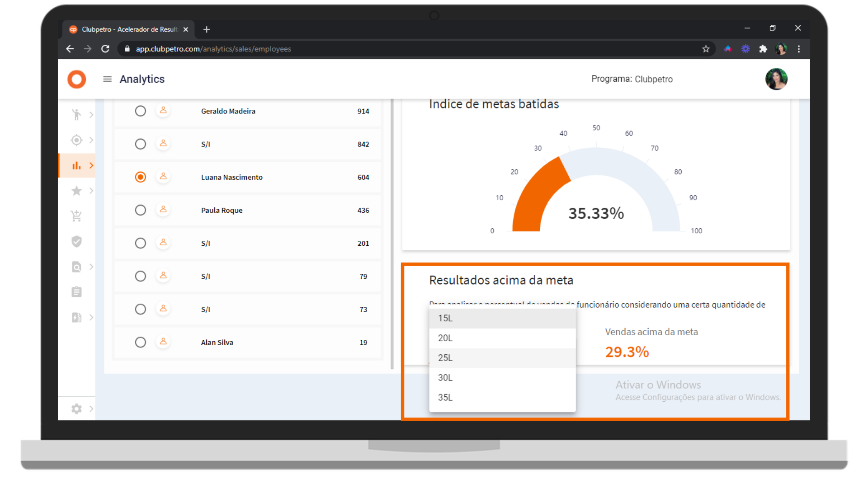868x488 pixels.
Task: Click the document search sidebar icon
Action: [x=76, y=267]
